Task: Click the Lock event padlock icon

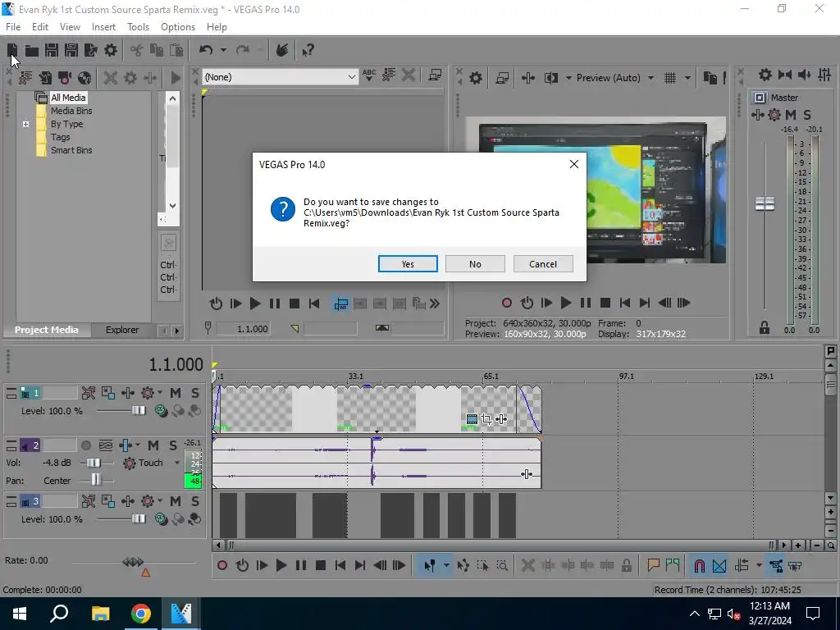Action: click(626, 565)
